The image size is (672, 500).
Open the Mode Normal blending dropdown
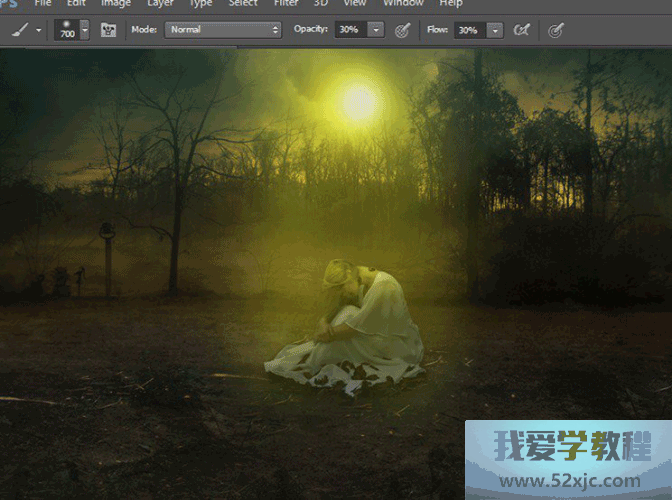point(223,30)
